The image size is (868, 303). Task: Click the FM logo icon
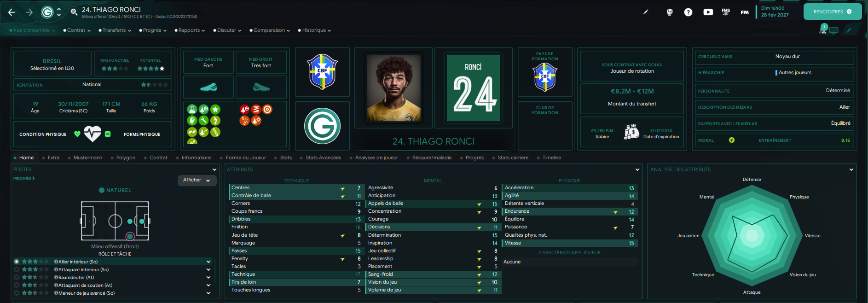[x=745, y=12]
